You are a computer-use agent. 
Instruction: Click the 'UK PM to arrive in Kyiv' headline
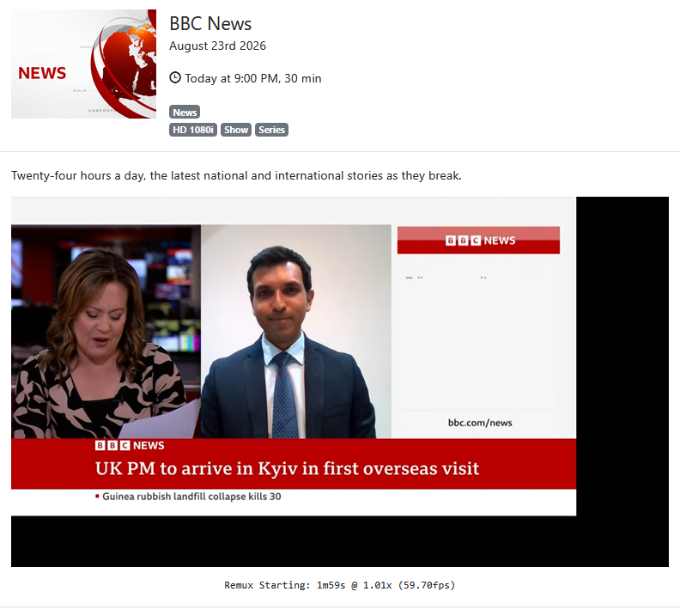[x=287, y=468]
